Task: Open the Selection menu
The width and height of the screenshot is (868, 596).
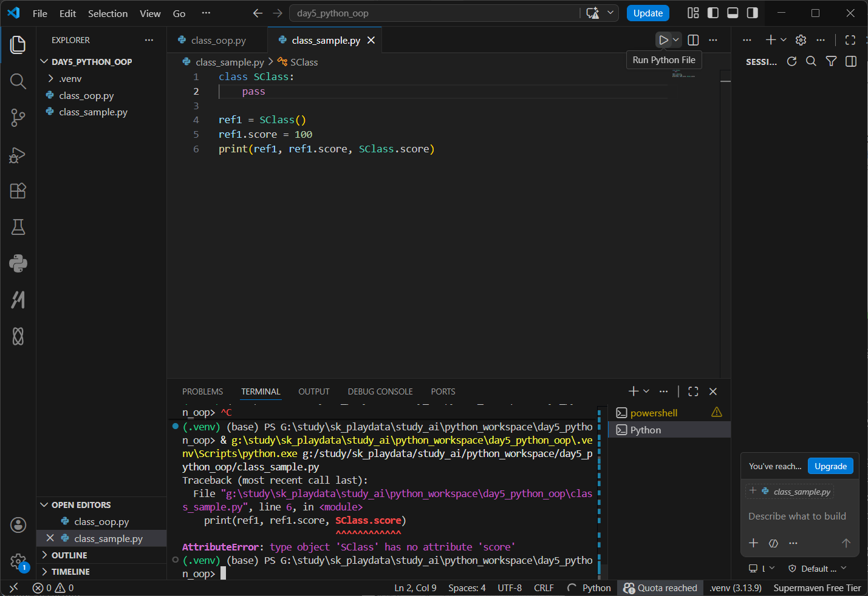Action: coord(108,13)
